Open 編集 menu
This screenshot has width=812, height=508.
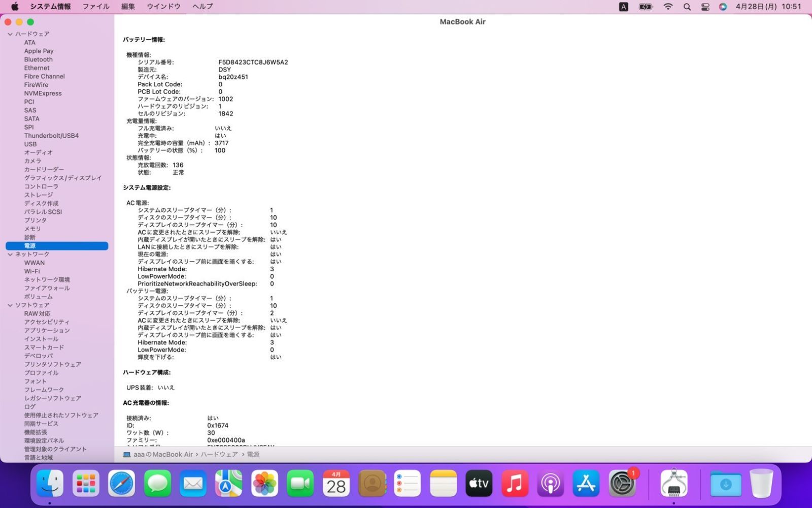click(128, 7)
